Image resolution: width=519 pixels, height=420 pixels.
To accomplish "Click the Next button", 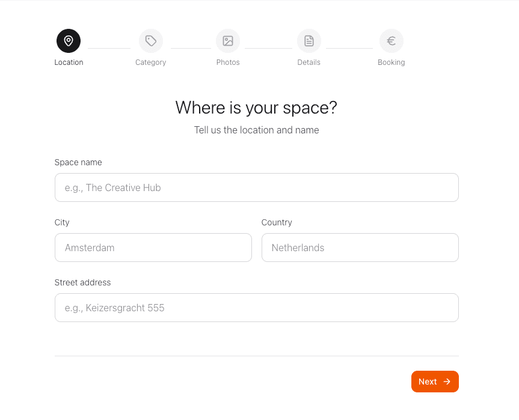I will point(434,382).
